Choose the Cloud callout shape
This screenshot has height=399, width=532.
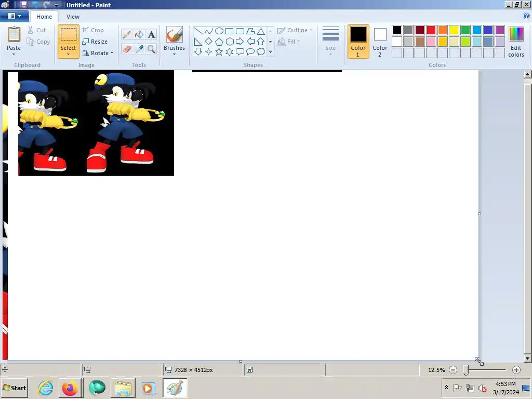pos(261,52)
